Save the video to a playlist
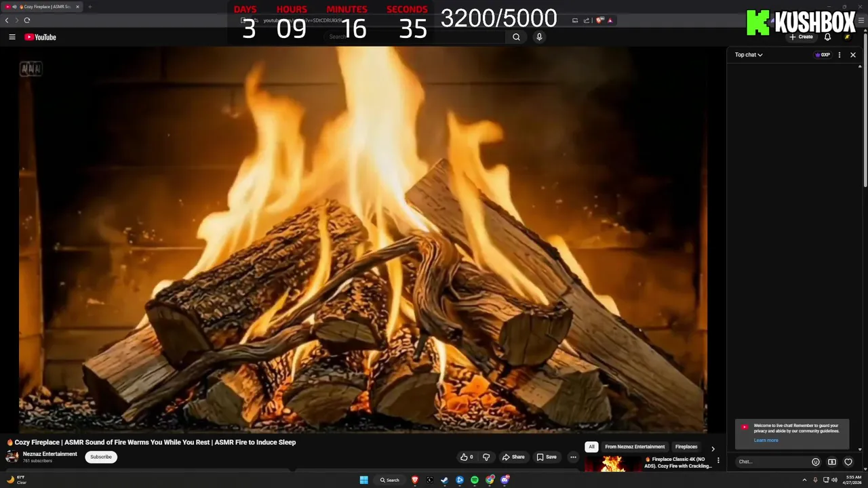 547,457
